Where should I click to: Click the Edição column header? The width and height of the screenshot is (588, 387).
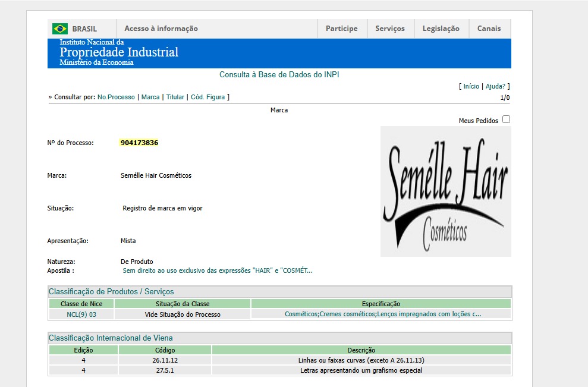point(83,350)
